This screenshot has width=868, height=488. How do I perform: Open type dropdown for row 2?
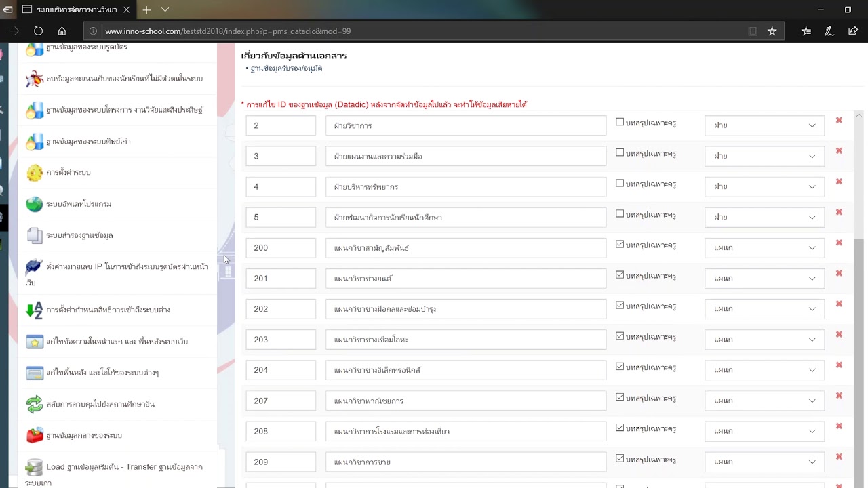coord(764,125)
